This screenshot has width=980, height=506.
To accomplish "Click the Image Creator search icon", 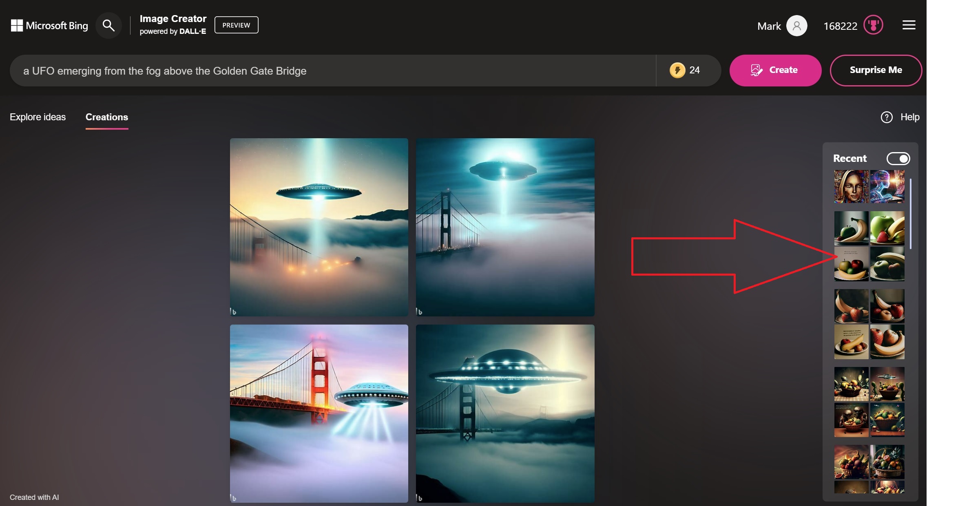I will [x=108, y=24].
